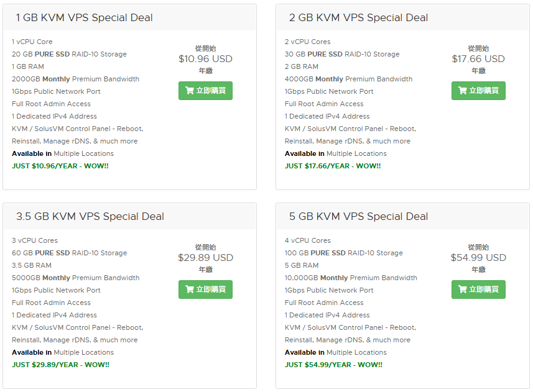This screenshot has width=533, height=392.
Task: Click cart icon in 1 GB plan button
Action: point(189,90)
